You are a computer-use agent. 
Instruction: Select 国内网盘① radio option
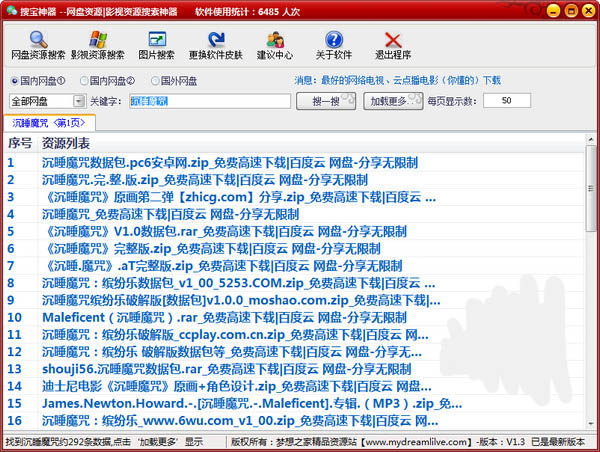pyautogui.click(x=38, y=81)
